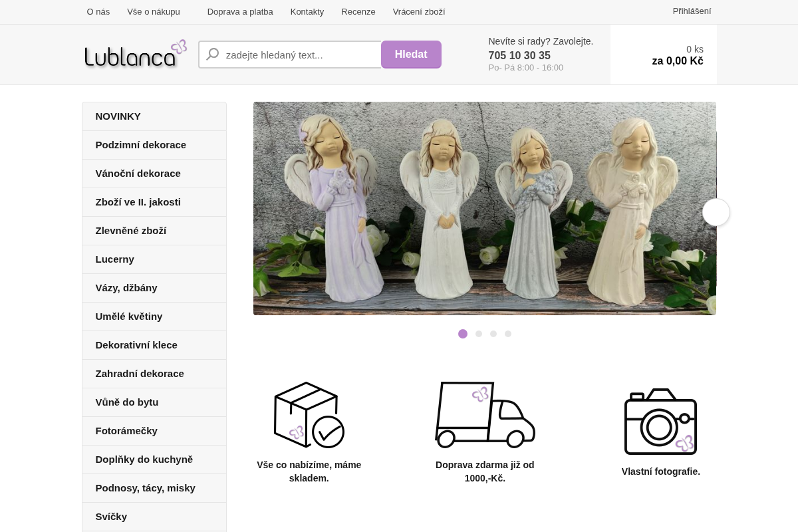
Task: Click the delivery truck icon
Action: [x=485, y=414]
